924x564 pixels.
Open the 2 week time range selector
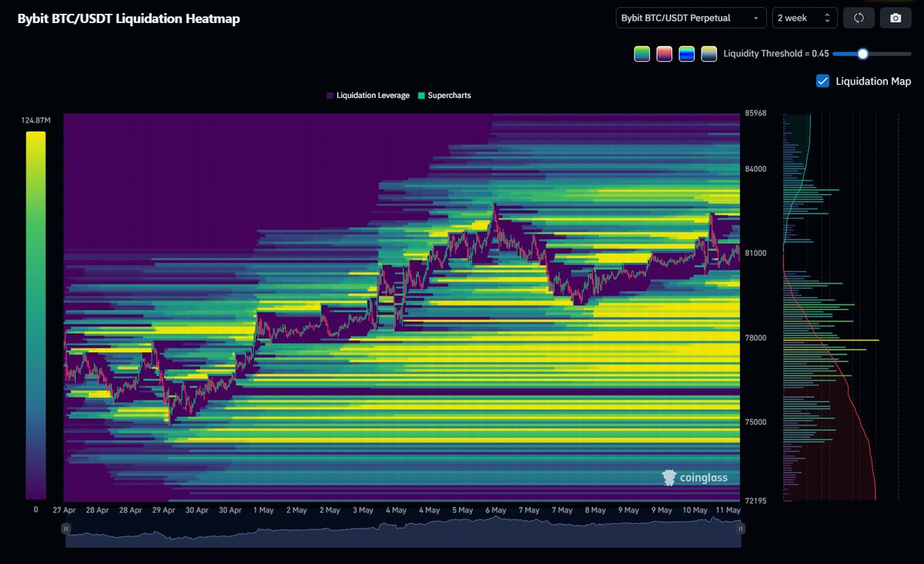coord(805,18)
